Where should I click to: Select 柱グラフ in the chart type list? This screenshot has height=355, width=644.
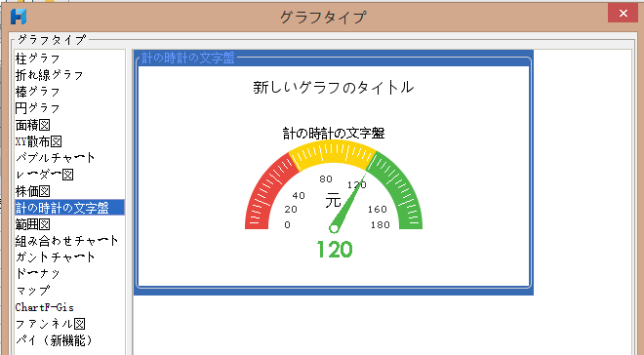click(x=38, y=59)
